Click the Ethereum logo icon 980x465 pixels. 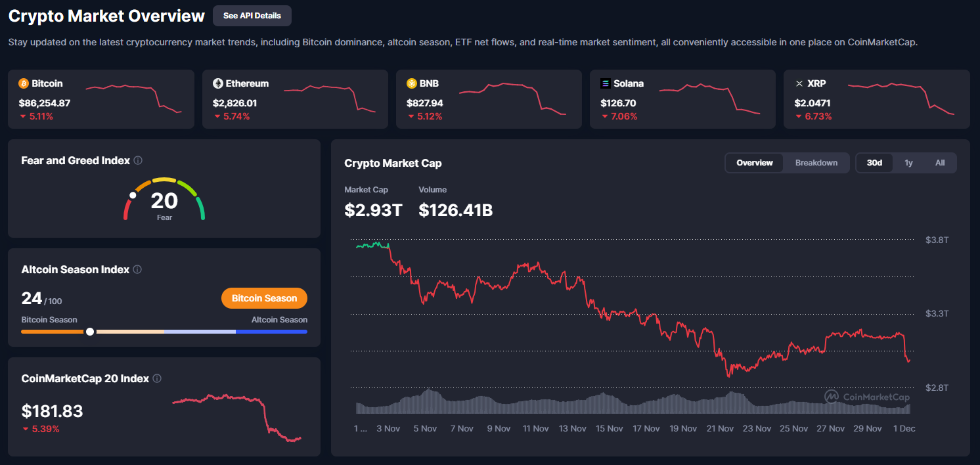tap(218, 83)
